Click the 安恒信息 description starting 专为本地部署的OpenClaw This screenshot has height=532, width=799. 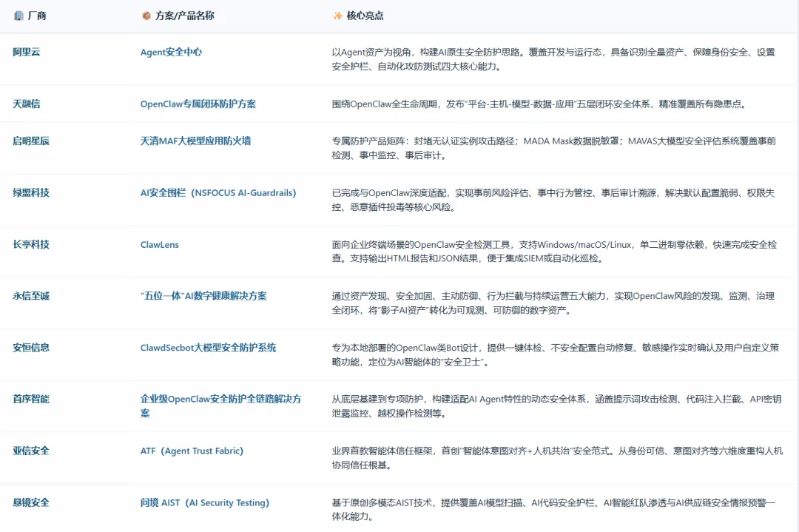[x=556, y=354]
